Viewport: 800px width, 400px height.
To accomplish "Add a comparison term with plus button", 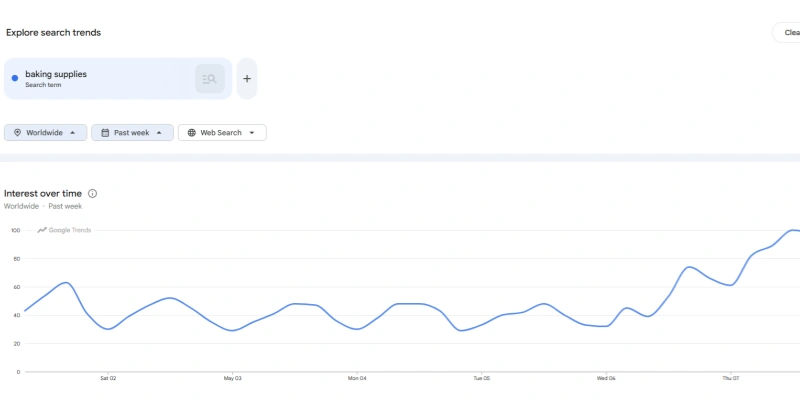I will click(x=247, y=79).
